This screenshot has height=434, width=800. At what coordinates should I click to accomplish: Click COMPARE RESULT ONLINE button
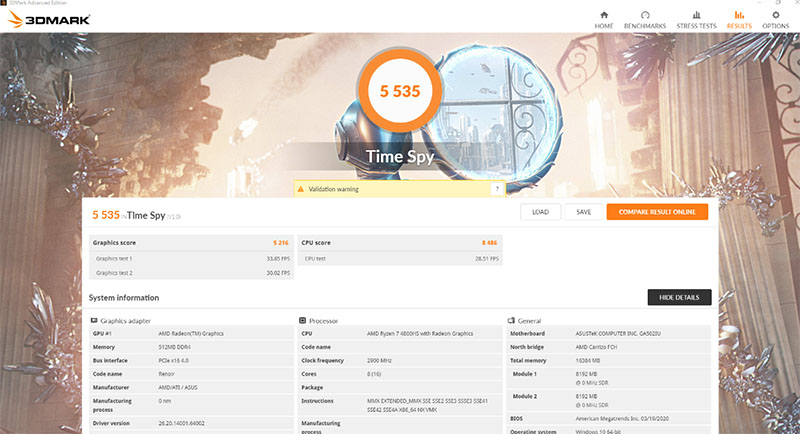[x=657, y=212]
